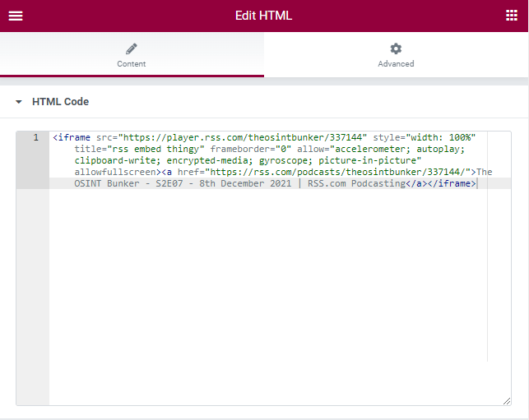Image resolution: width=529 pixels, height=420 pixels.
Task: Click the HTML Code section heading
Action: coord(60,102)
